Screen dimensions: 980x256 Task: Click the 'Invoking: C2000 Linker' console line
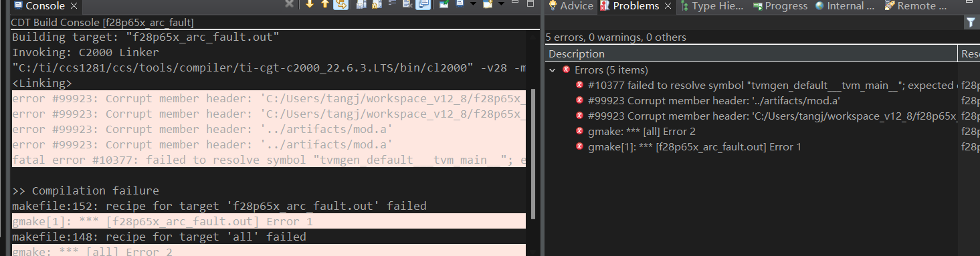click(85, 52)
